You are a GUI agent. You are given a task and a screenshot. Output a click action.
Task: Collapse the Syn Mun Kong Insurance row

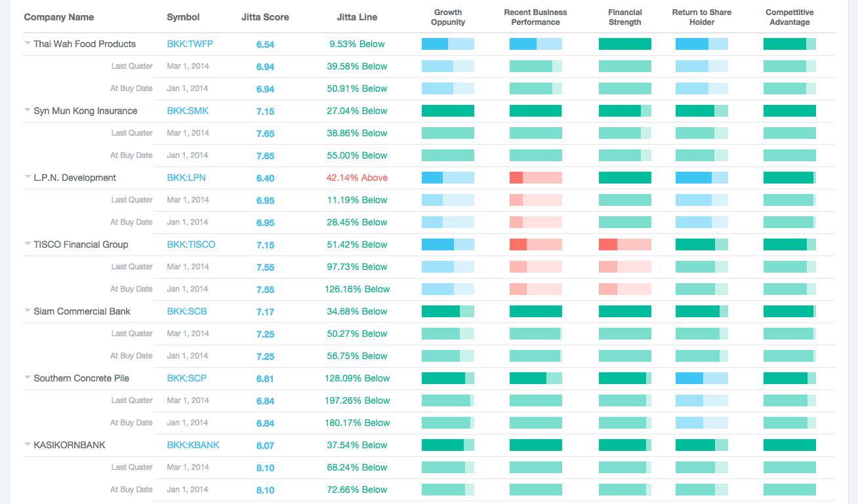[x=28, y=111]
